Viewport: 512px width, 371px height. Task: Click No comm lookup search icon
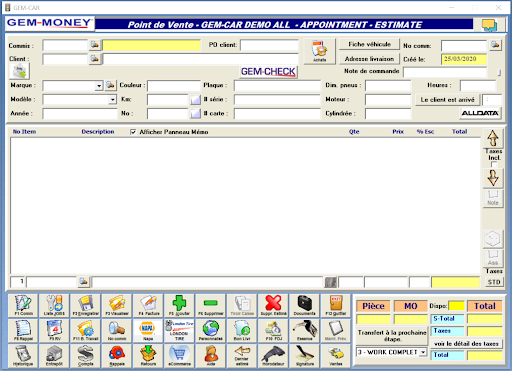pyautogui.click(x=496, y=45)
